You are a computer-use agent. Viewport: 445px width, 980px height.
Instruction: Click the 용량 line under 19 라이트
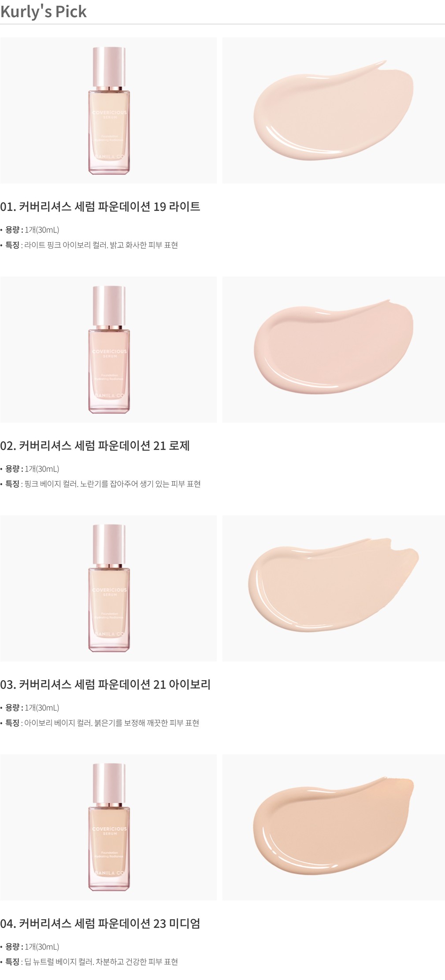30,230
